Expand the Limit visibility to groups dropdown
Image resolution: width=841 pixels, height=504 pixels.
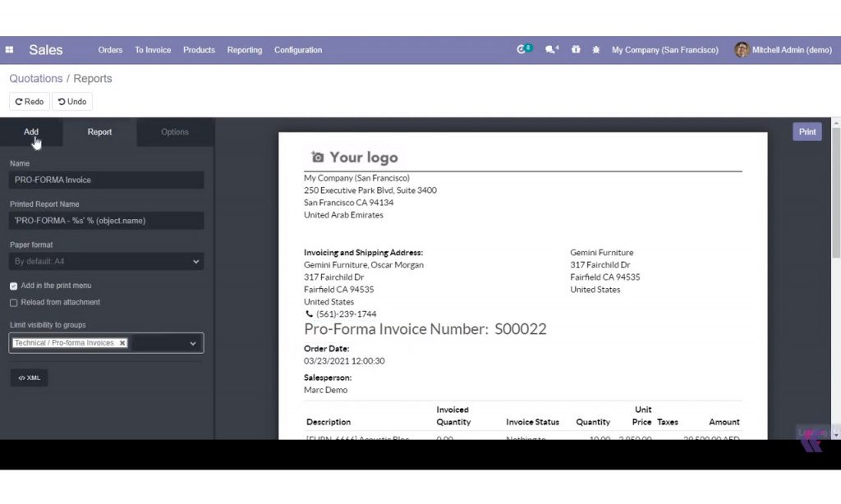point(194,342)
